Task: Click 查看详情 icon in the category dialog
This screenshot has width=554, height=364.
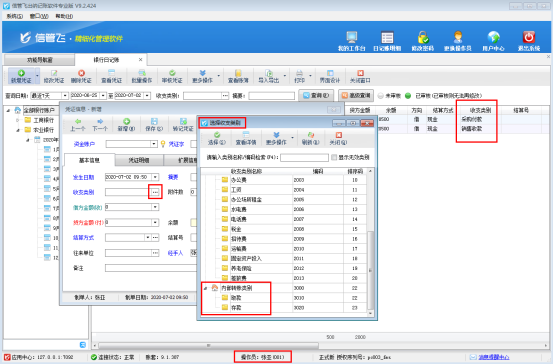Action: coord(246,135)
